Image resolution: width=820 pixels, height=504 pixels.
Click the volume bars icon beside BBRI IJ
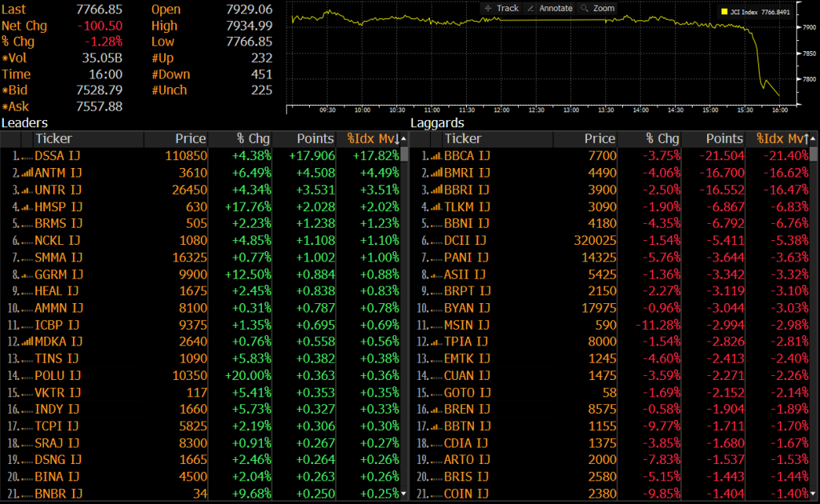coord(436,190)
